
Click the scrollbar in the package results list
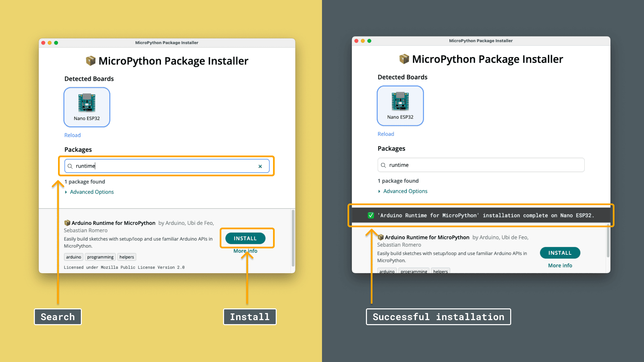292,235
